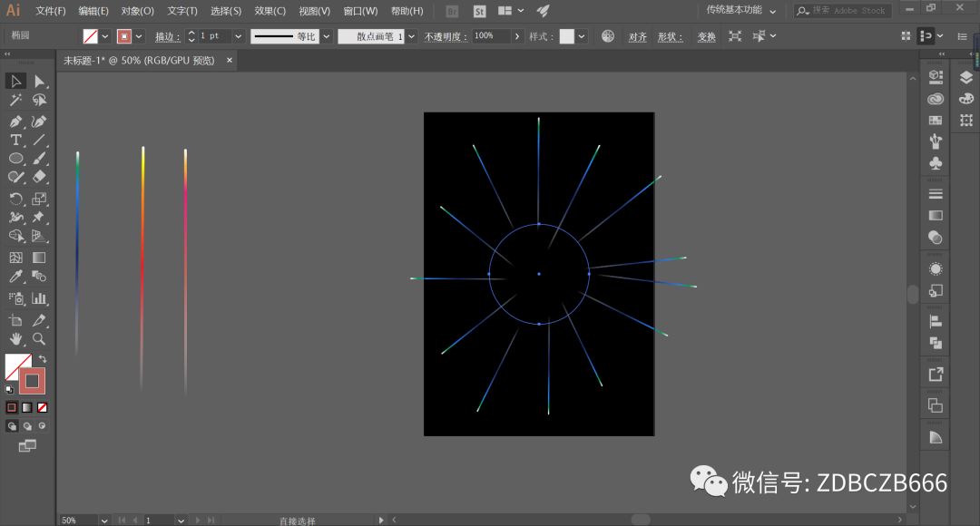Screen dimensions: 980x526
Task: Select the Mesh tool
Action: point(15,258)
